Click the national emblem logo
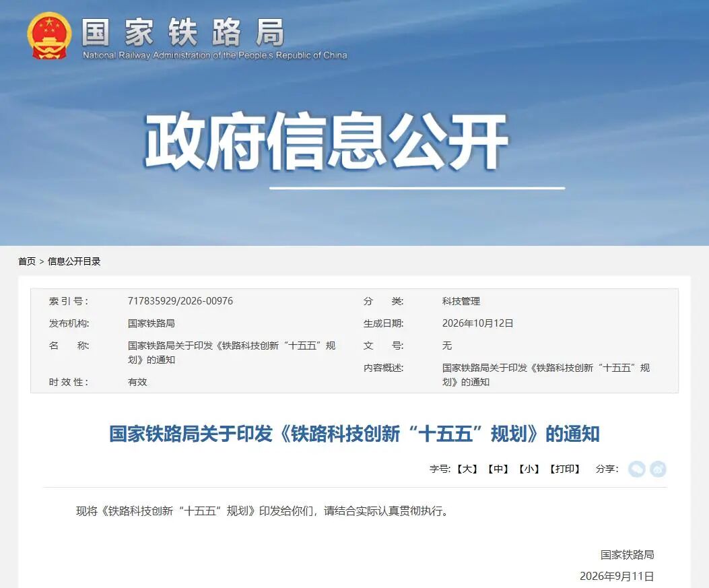 pos(49,36)
